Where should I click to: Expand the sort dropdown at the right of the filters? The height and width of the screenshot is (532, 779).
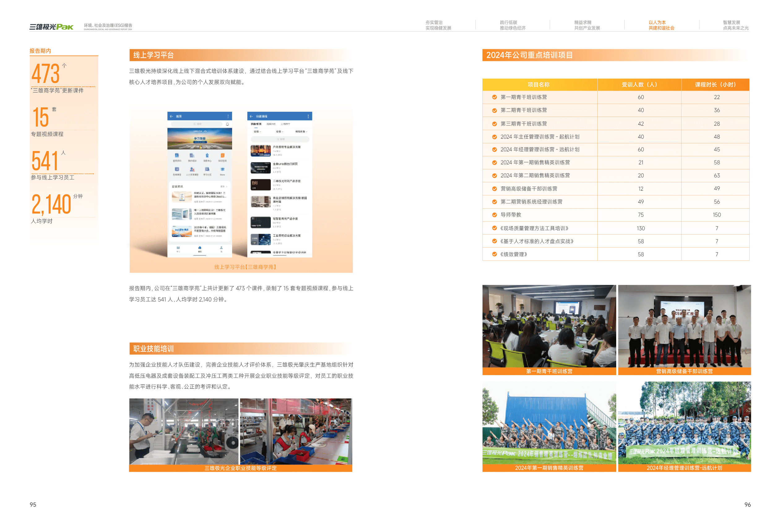click(301, 132)
